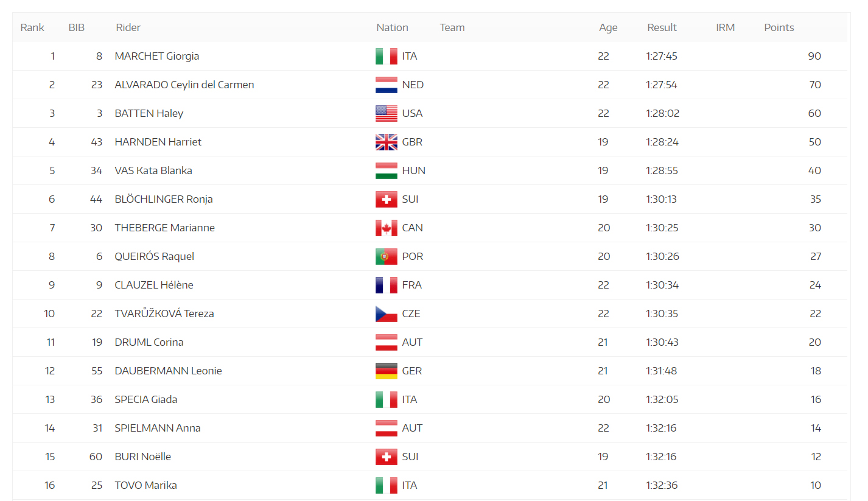The height and width of the screenshot is (501, 868).
Task: Click the Portugal flag beside POR
Action: coord(386,256)
